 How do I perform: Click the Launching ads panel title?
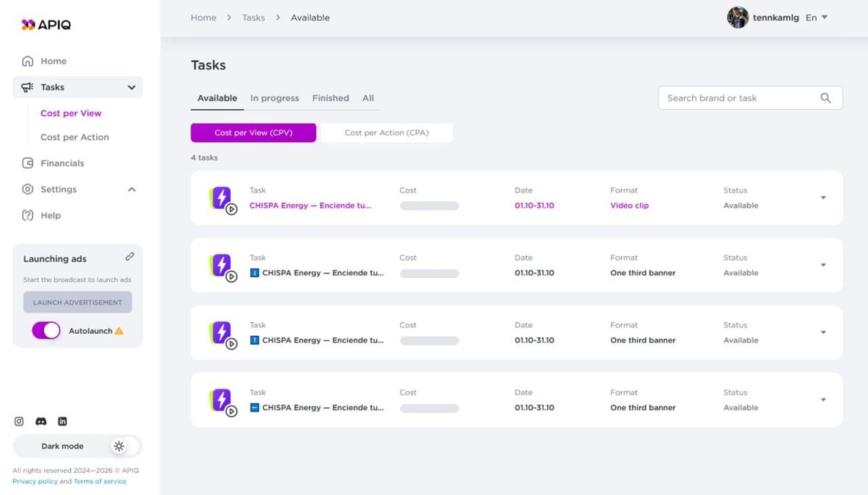(x=54, y=258)
